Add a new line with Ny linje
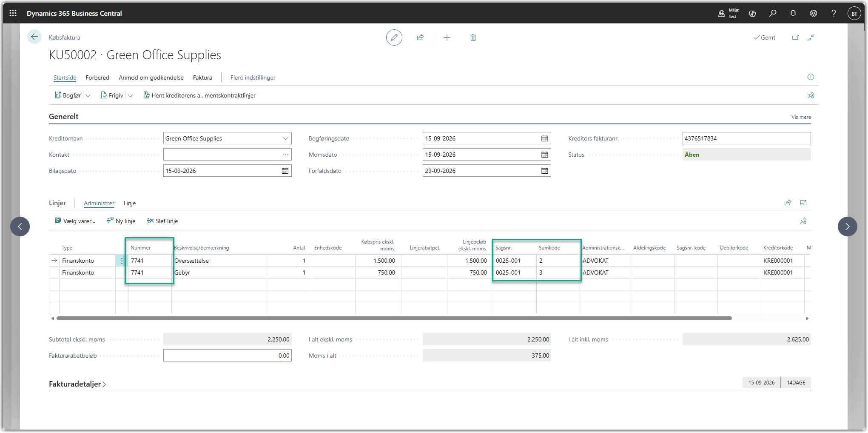Viewport: 868px width, 433px height. (x=121, y=221)
